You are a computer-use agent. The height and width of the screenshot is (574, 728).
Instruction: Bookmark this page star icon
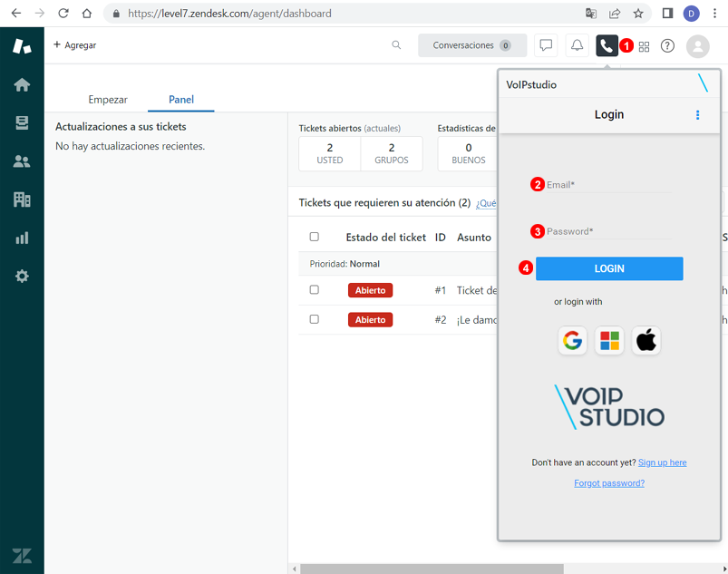[638, 14]
